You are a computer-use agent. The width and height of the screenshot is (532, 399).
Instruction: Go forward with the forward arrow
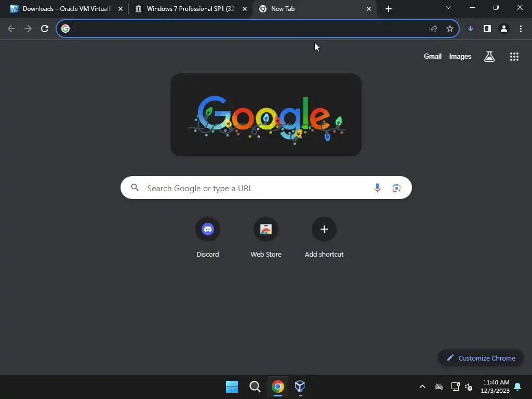(x=28, y=29)
